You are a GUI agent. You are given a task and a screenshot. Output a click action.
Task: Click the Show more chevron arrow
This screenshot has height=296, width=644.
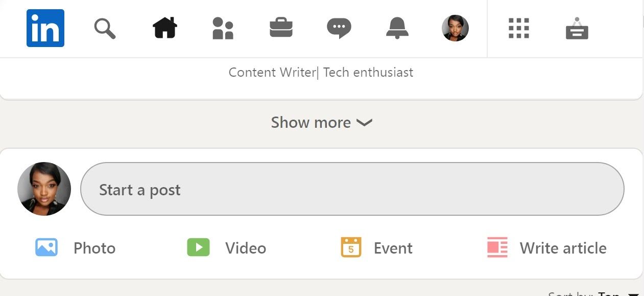tap(364, 123)
